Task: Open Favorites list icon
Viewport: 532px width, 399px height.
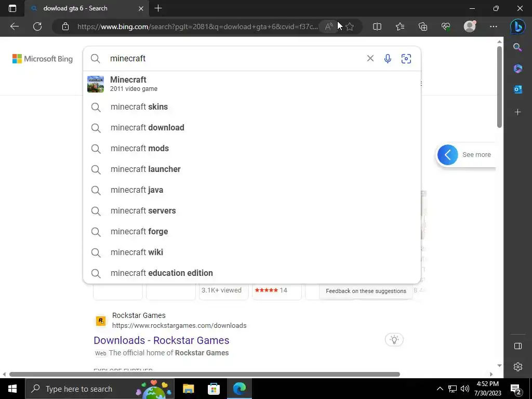Action: (400, 26)
